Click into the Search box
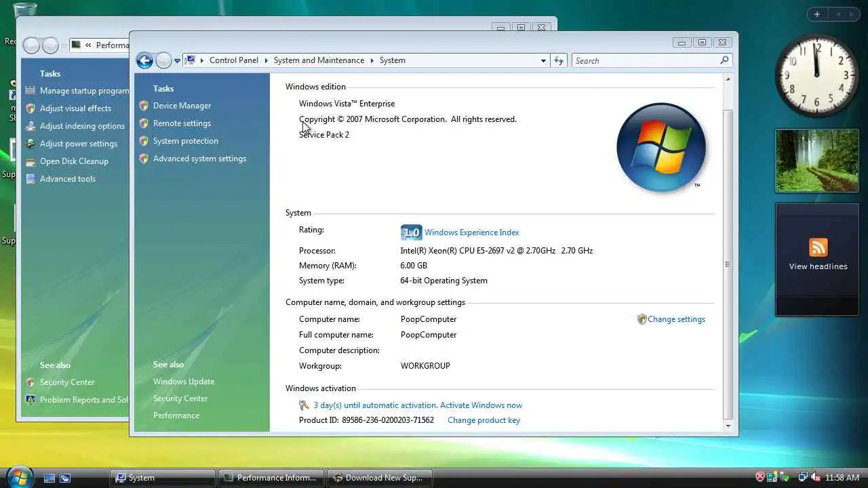868x488 pixels. pos(644,60)
